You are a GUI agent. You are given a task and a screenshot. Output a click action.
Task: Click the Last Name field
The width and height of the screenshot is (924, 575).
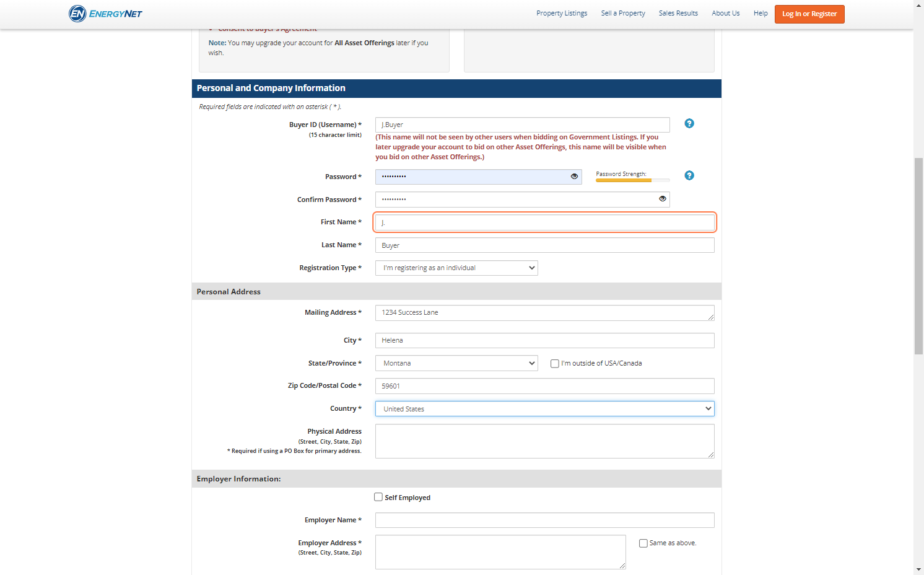pos(545,245)
